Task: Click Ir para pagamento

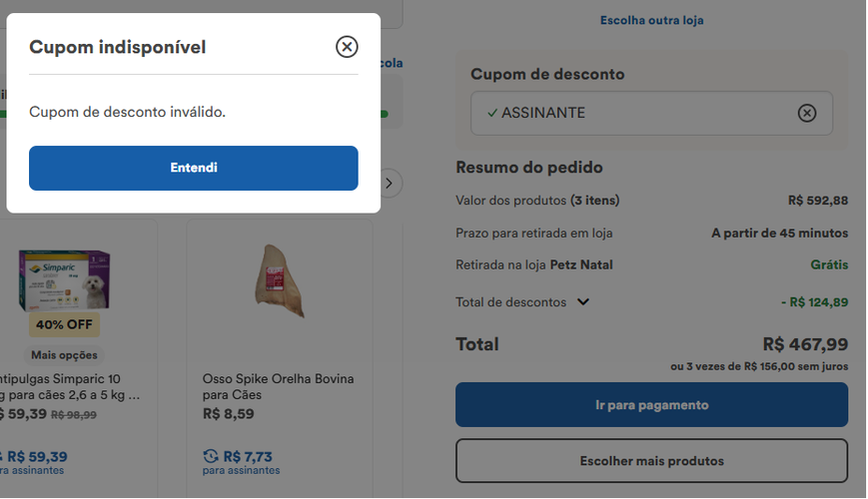Action: [x=651, y=405]
